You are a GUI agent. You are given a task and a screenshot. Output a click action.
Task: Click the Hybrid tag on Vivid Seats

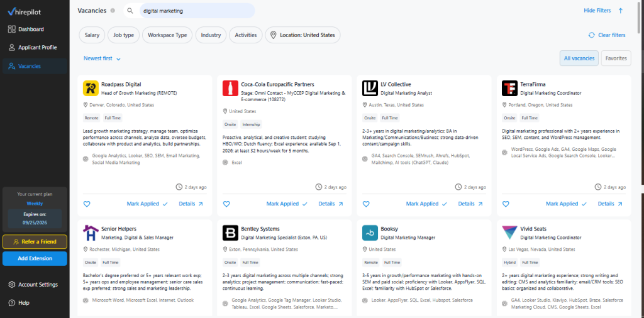pyautogui.click(x=509, y=262)
